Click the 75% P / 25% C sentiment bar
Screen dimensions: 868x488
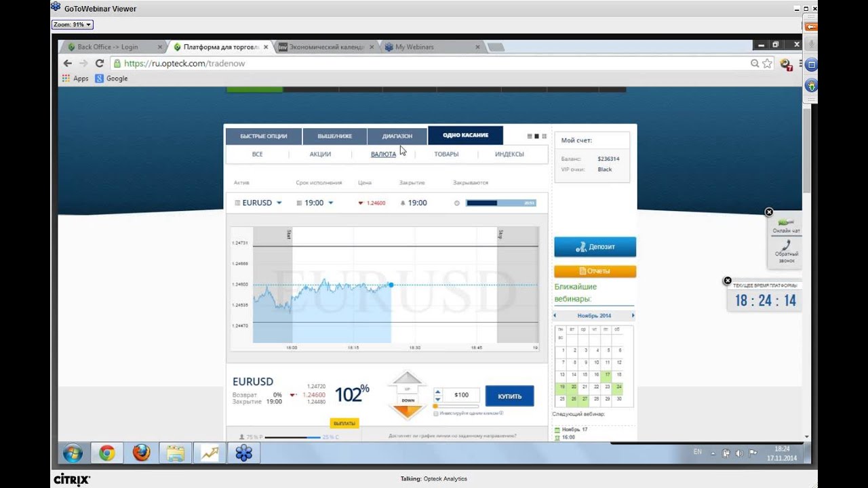292,437
